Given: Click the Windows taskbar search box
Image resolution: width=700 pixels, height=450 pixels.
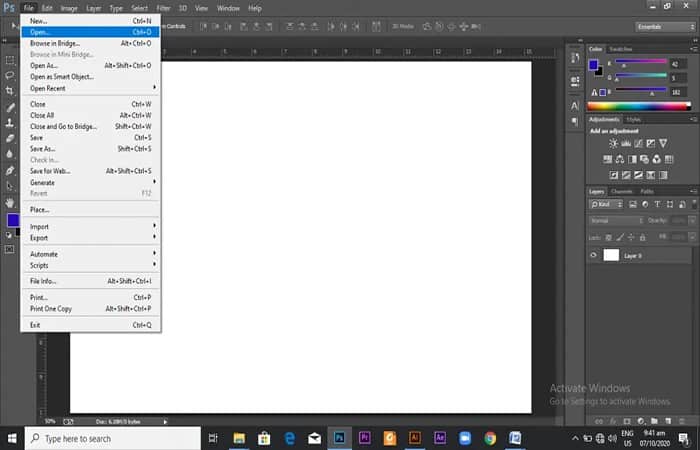Looking at the screenshot, I should click(112, 438).
